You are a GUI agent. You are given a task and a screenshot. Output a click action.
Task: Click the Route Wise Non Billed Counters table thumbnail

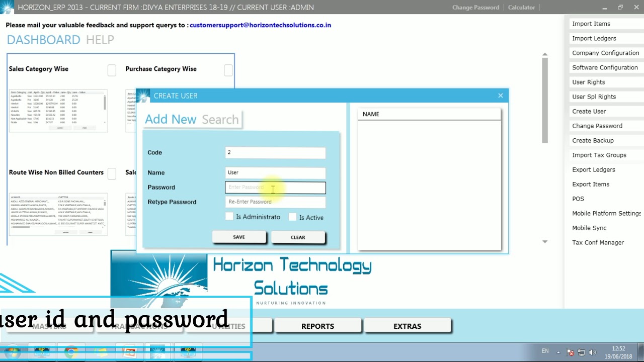click(58, 214)
